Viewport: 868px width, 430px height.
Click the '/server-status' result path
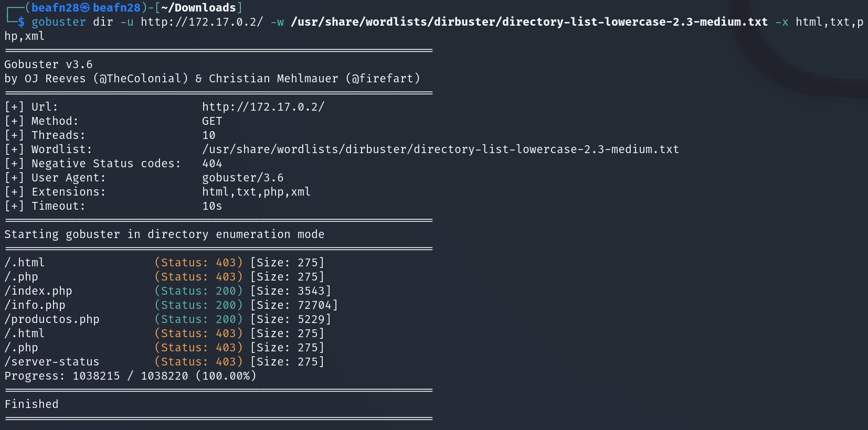(52, 362)
